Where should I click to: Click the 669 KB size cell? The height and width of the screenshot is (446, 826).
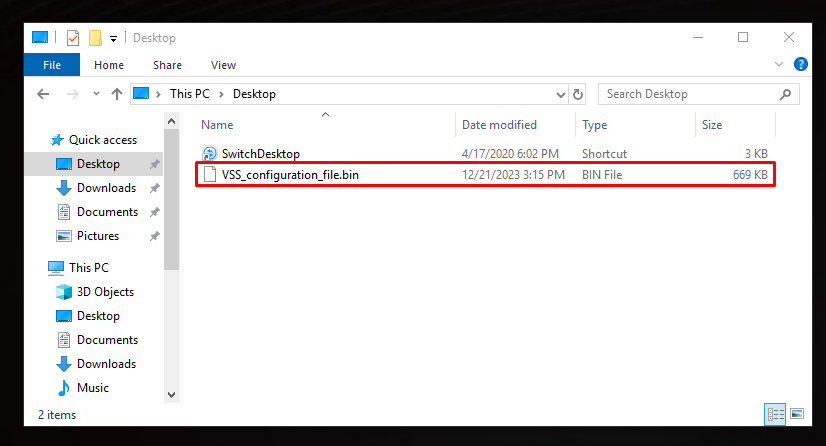[750, 175]
